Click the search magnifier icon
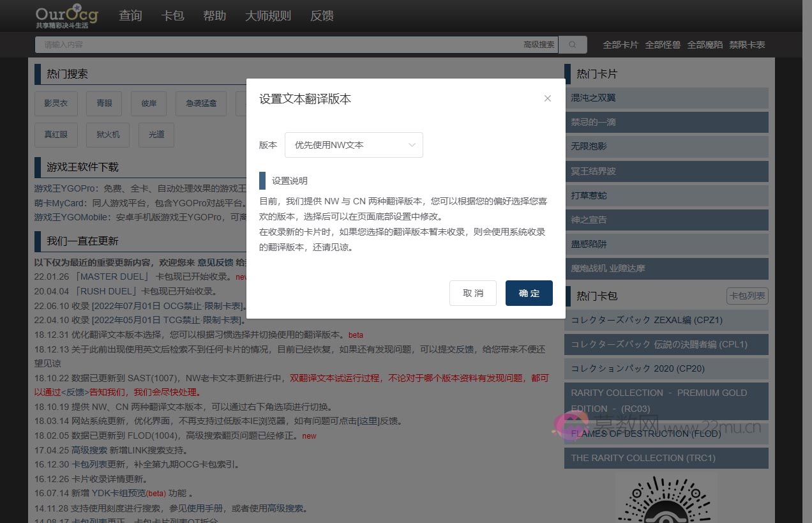This screenshot has height=523, width=812. [x=572, y=45]
